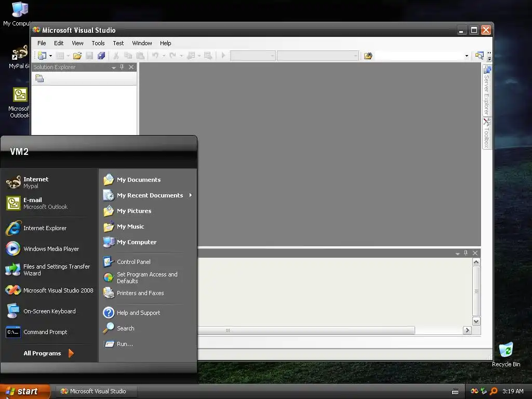Open the Tools menu
532x399 pixels.
pyautogui.click(x=98, y=43)
